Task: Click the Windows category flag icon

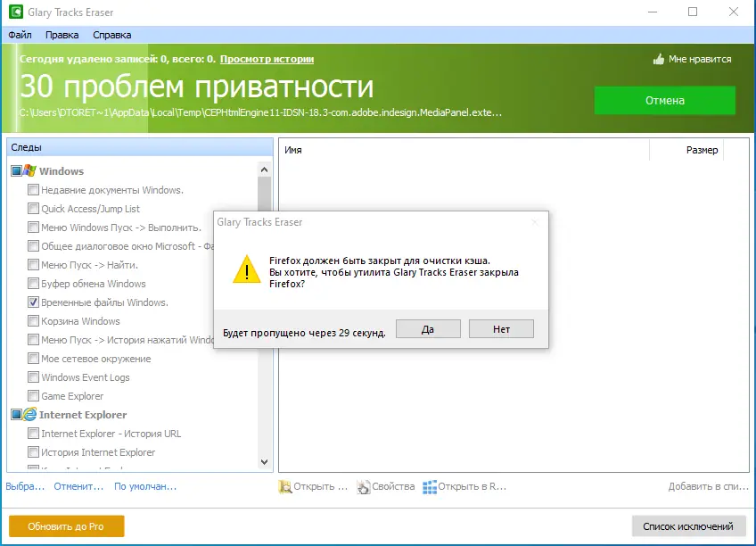Action: point(30,170)
